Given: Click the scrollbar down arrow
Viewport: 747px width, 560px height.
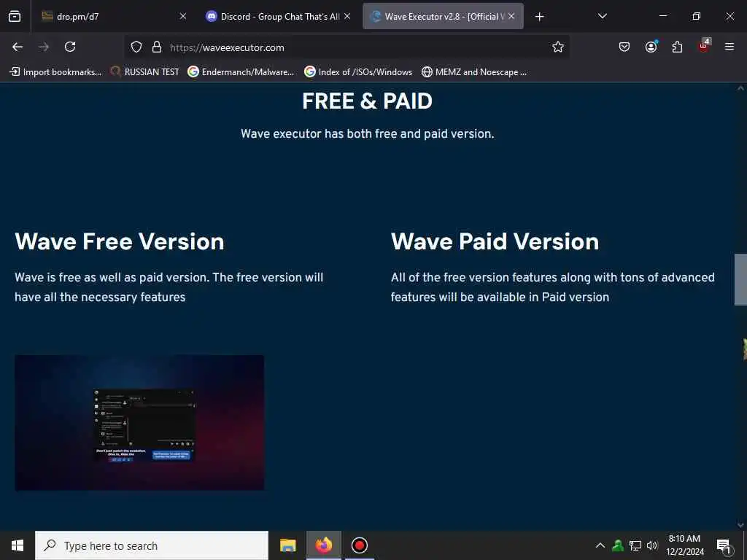Looking at the screenshot, I should click(740, 525).
